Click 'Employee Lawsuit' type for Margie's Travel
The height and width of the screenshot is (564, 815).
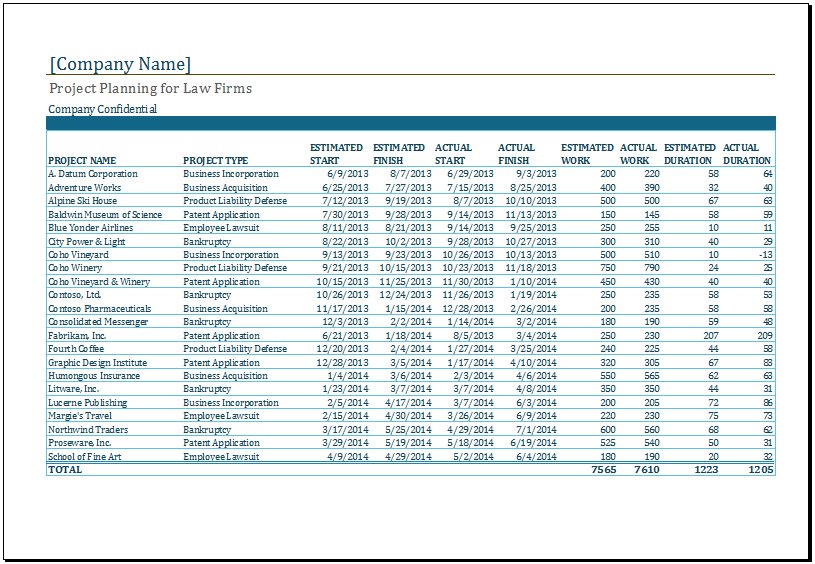pos(221,416)
